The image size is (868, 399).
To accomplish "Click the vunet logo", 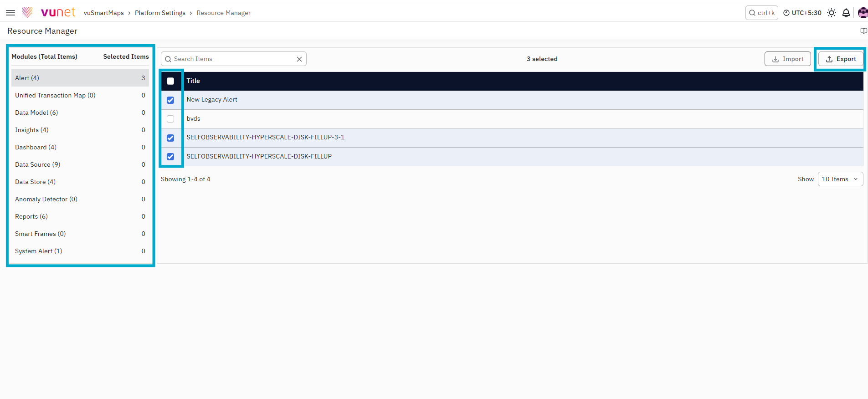I will click(x=49, y=12).
